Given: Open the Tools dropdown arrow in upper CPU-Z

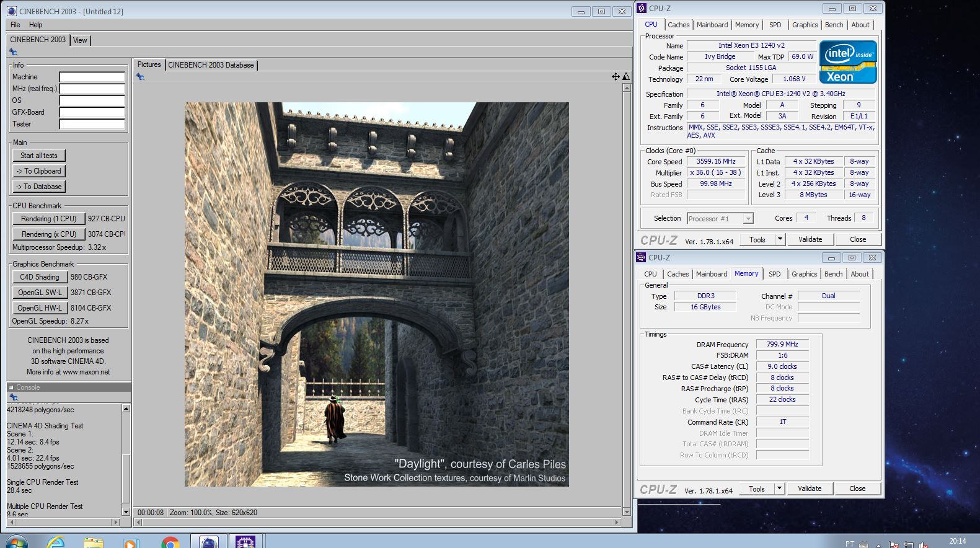Looking at the screenshot, I should tap(780, 239).
